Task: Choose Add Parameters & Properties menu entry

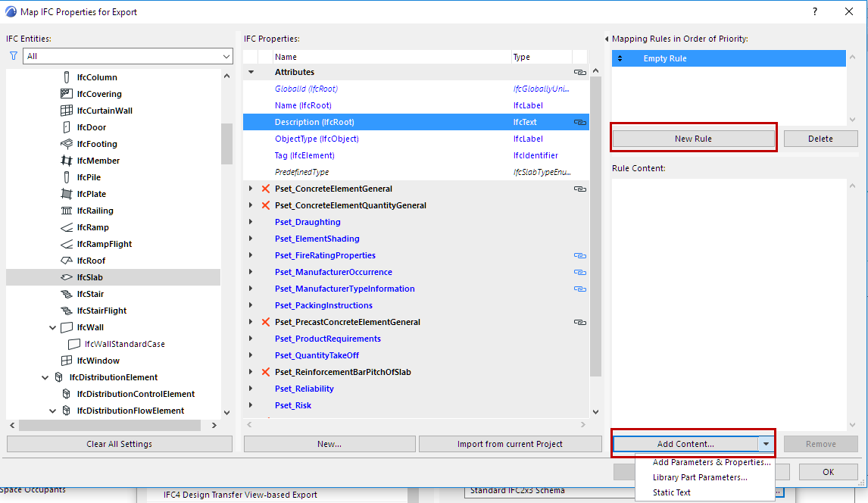Action: [711, 462]
